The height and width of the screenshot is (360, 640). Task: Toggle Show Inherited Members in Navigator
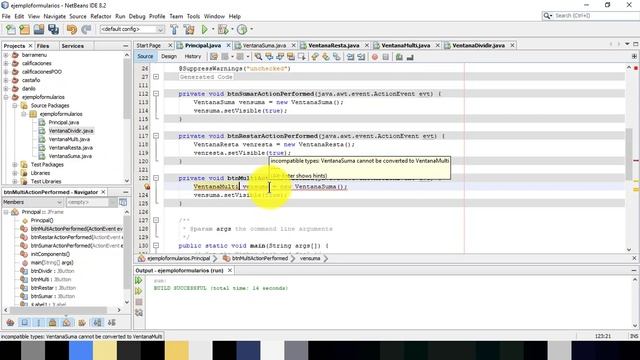click(x=11, y=323)
